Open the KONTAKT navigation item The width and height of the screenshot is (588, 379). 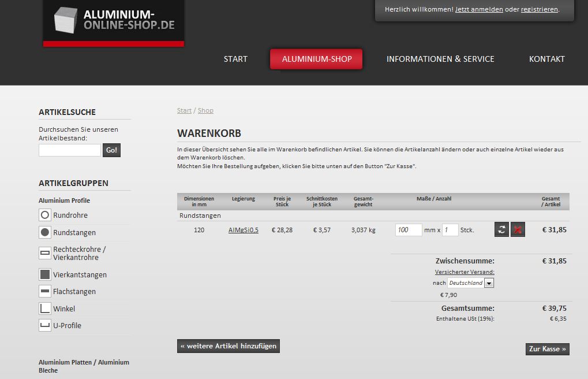tap(546, 59)
